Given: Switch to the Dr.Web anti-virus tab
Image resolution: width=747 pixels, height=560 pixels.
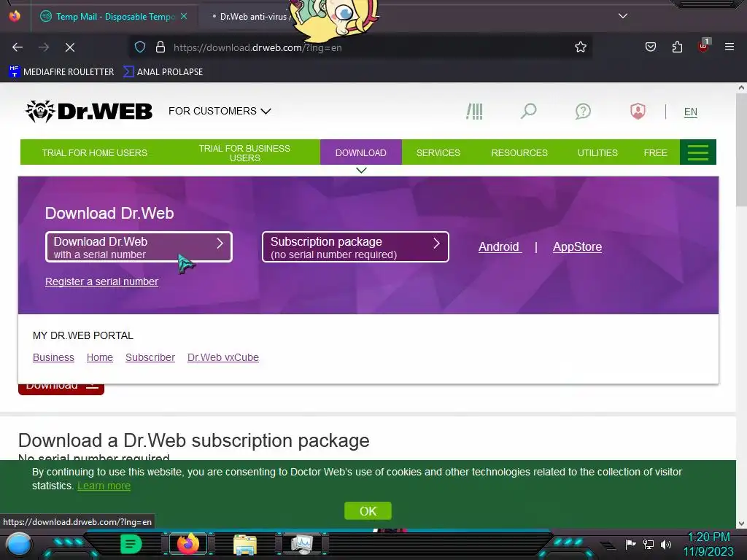Looking at the screenshot, I should tap(252, 17).
